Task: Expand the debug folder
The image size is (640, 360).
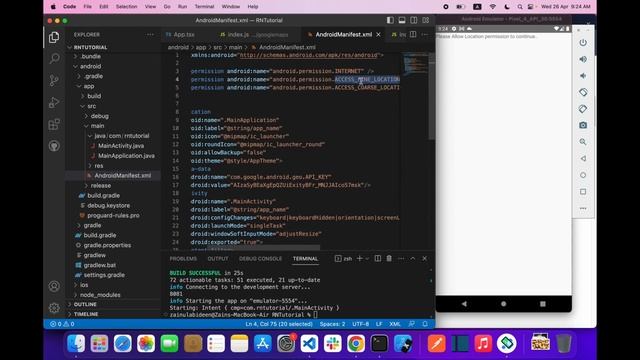Action: pyautogui.click(x=99, y=116)
